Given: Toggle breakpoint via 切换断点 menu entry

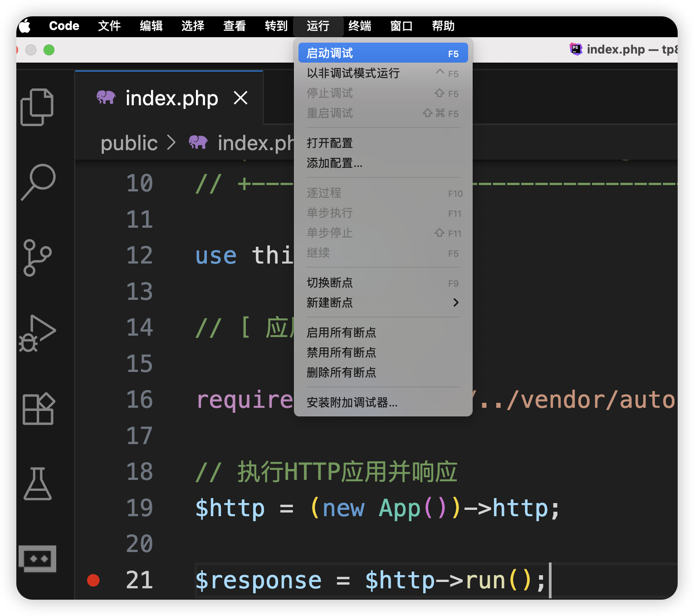Looking at the screenshot, I should (330, 283).
